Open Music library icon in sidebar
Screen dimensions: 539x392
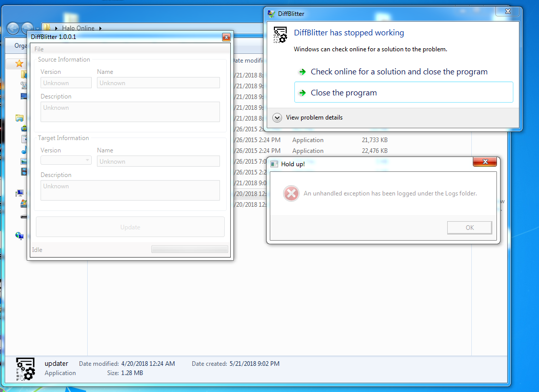[24, 150]
